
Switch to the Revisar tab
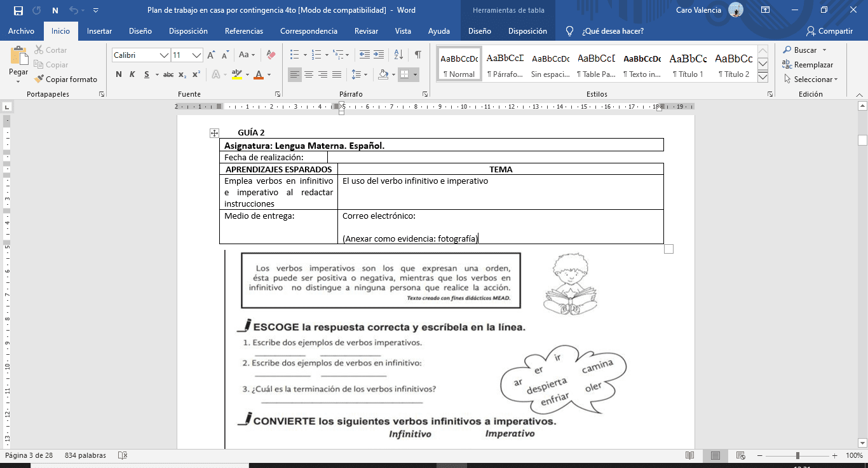click(366, 31)
